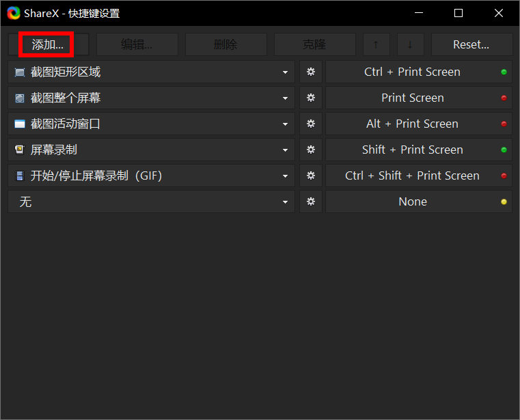Click the active window capture icon
Image resolution: width=520 pixels, height=420 pixels.
pyautogui.click(x=20, y=124)
